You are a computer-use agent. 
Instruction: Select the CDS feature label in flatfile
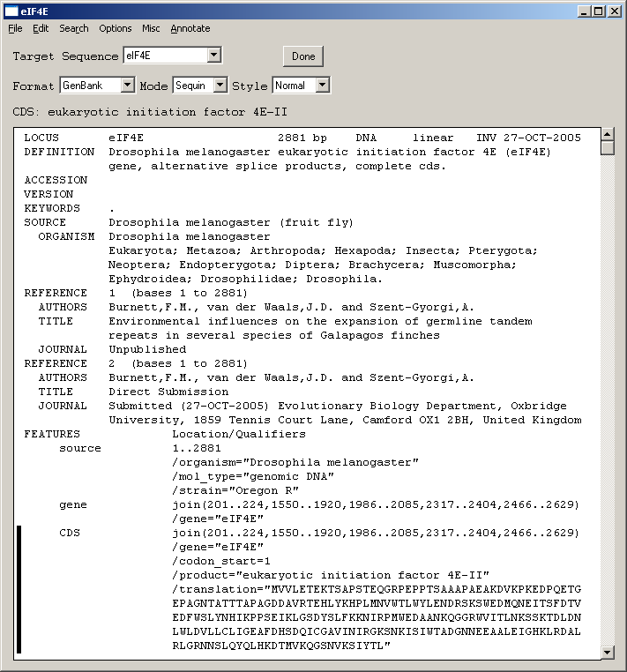(70, 533)
